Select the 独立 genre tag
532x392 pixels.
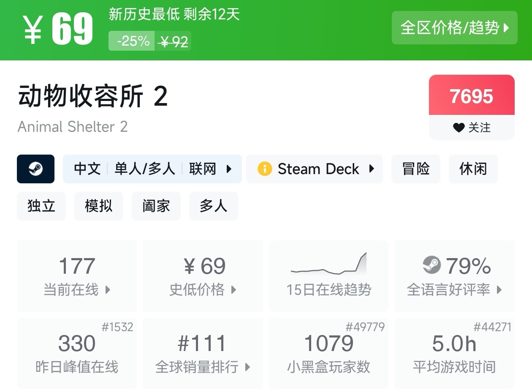pyautogui.click(x=41, y=206)
